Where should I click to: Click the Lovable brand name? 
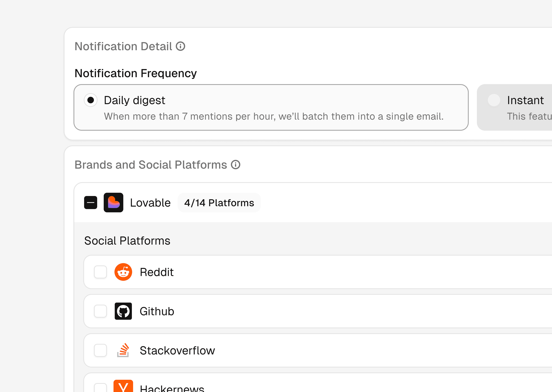pyautogui.click(x=150, y=203)
